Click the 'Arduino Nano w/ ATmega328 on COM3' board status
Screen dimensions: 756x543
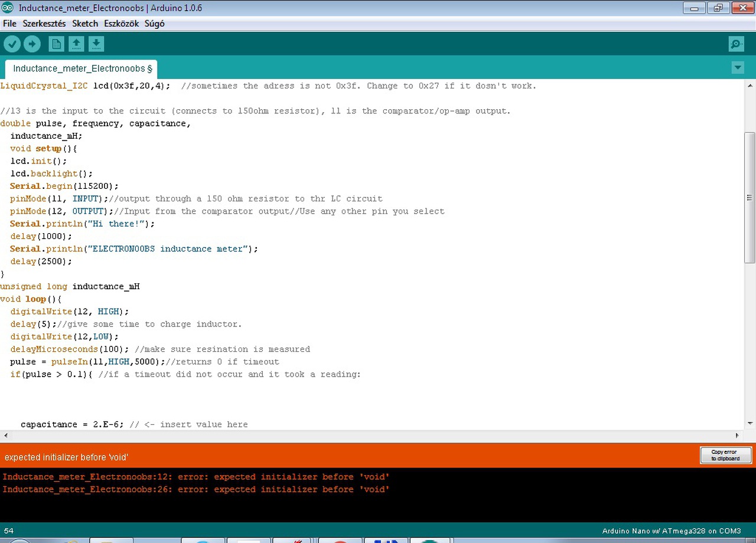click(672, 531)
